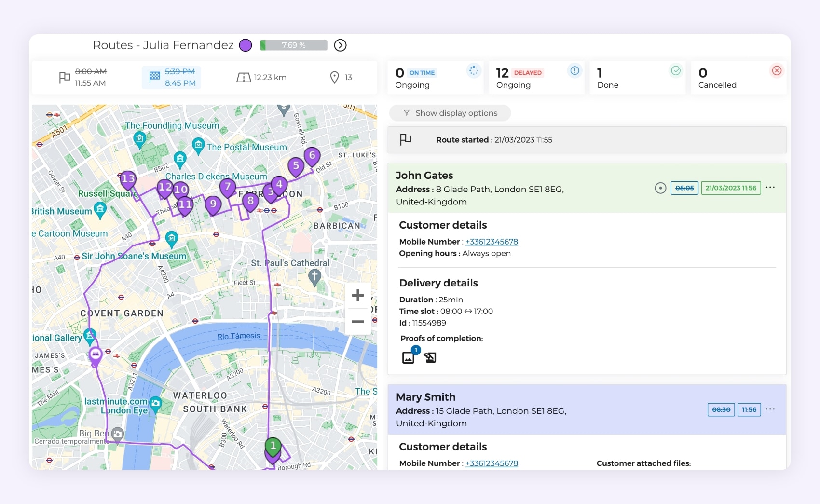Call Mary Smith's mobile number
This screenshot has height=504, width=820.
(492, 463)
